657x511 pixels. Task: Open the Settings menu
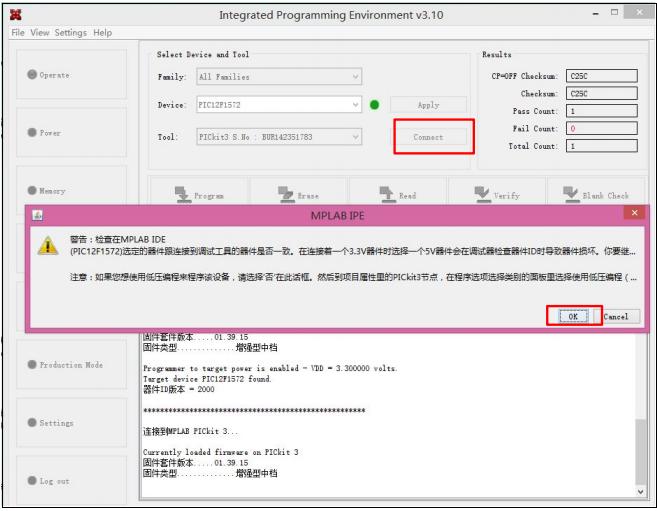70,33
